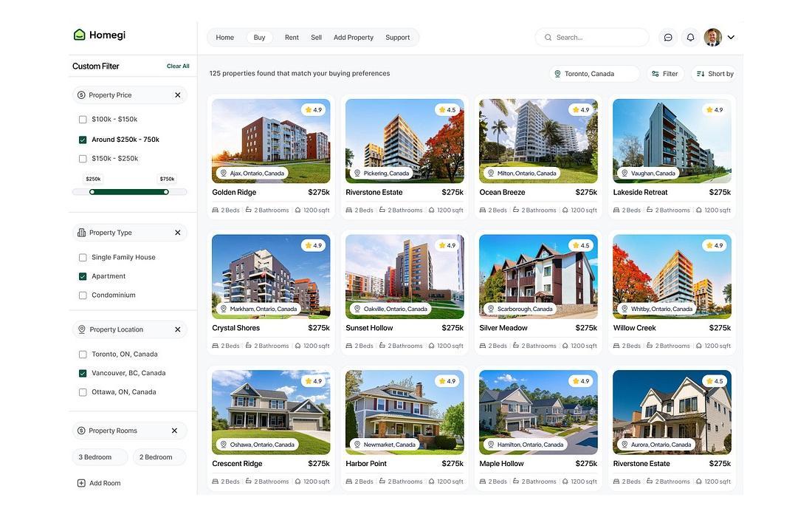Click into the Search input field

tap(592, 38)
